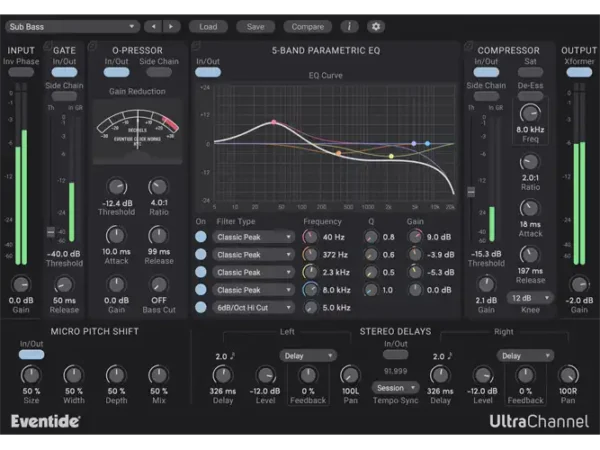Open filter type dropdown for 372 Hz band
The width and height of the screenshot is (600, 450).
point(253,254)
